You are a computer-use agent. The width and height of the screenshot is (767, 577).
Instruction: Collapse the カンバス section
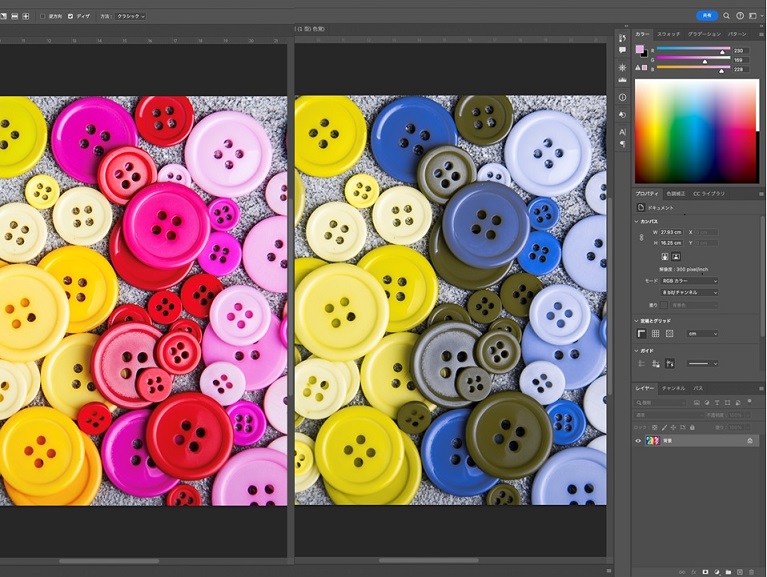click(x=636, y=222)
